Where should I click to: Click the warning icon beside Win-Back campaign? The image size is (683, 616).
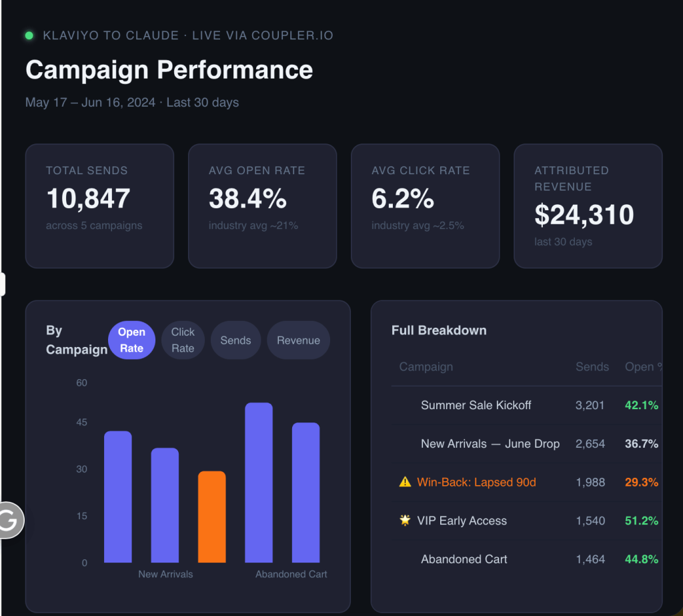point(405,482)
